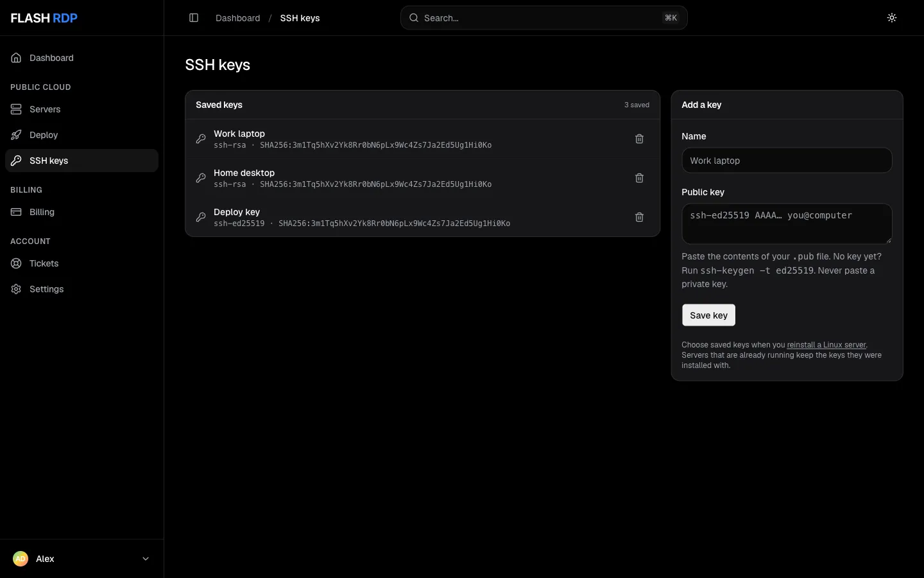
Task: Click the Billing credit card icon
Action: [16, 212]
